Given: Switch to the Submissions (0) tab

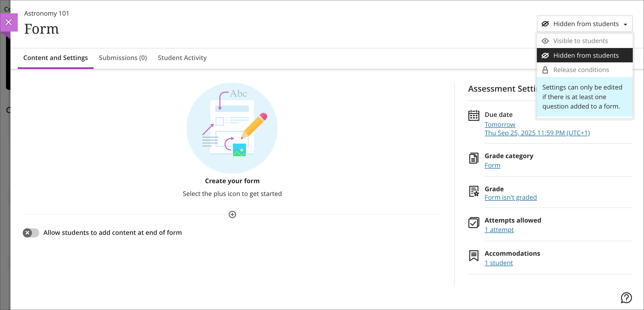Looking at the screenshot, I should point(123,58).
